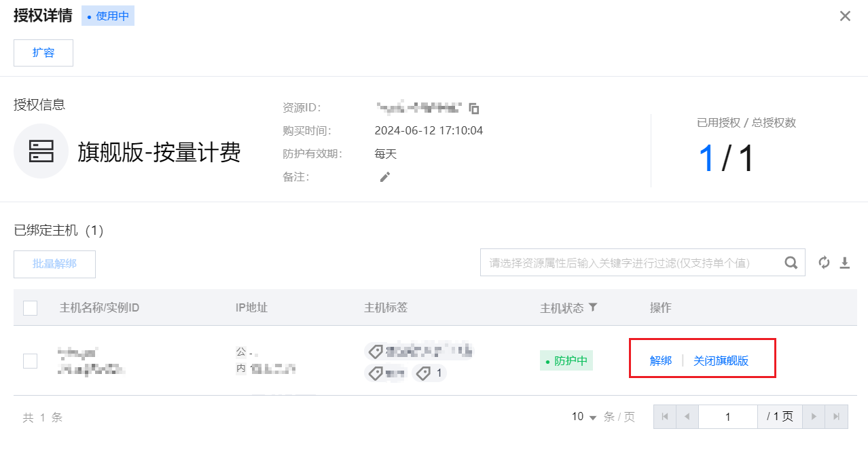The width and height of the screenshot is (868, 450).
Task: Jump to the last page arrow
Action: pyautogui.click(x=837, y=417)
